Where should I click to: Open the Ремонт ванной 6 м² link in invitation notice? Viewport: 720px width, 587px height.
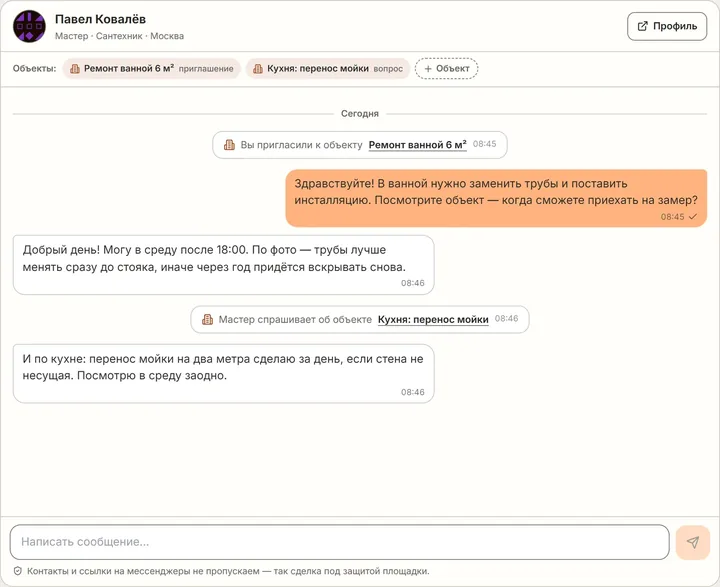[x=417, y=145]
